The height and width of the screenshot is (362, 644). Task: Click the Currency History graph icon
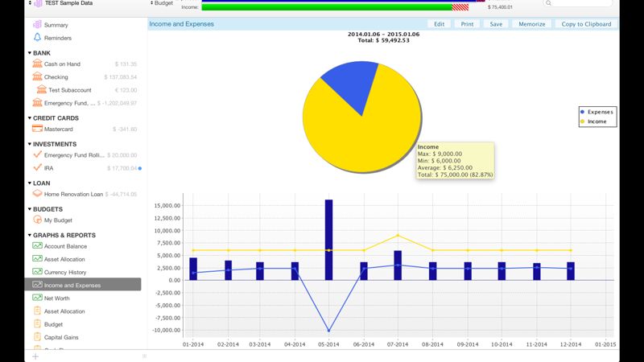(37, 272)
